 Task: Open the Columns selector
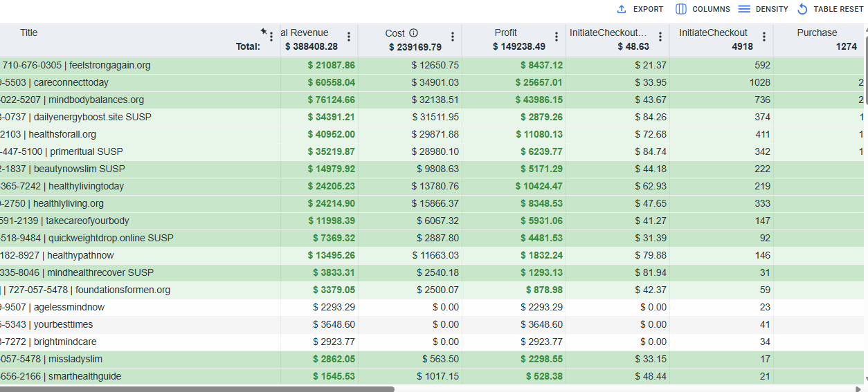point(703,9)
